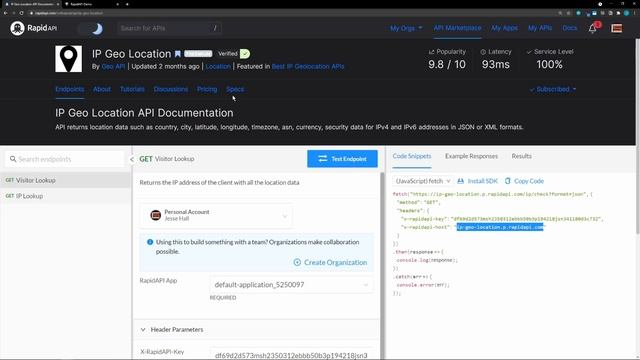Open the (JavaScript) fetch language dropdown
Screen dimensions: 640x360
click(x=422, y=181)
